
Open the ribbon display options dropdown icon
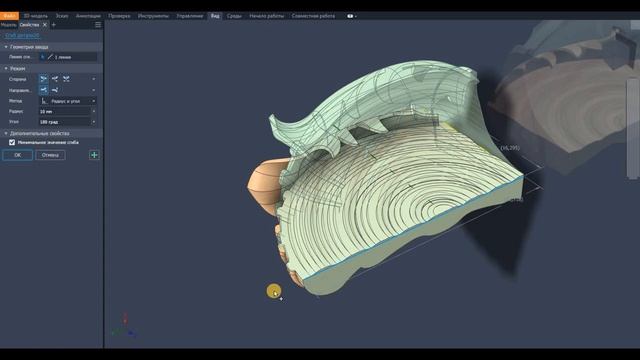(351, 16)
